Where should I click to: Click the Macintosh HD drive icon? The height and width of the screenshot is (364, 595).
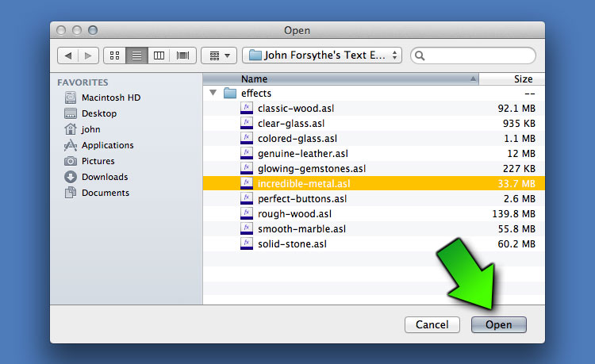tap(71, 98)
